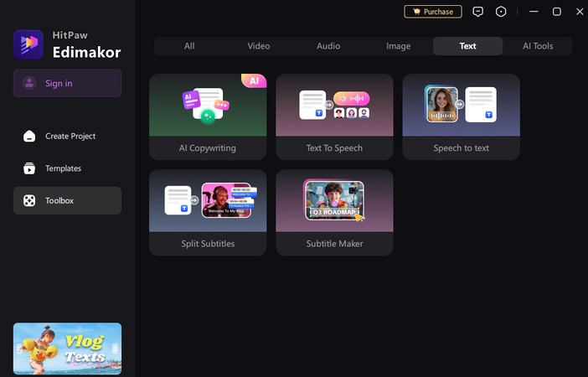The image size is (588, 377).
Task: Open the Subtitle Maker tool
Action: tap(334, 213)
